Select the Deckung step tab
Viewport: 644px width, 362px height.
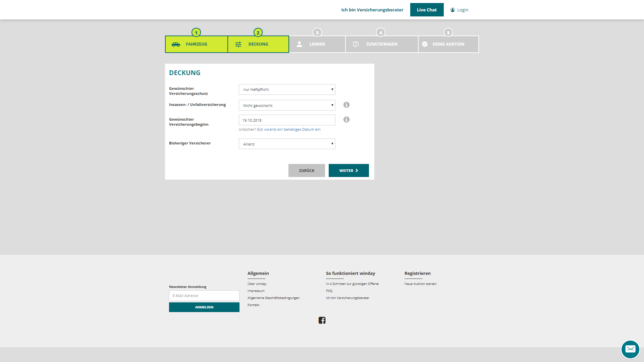coord(258,44)
